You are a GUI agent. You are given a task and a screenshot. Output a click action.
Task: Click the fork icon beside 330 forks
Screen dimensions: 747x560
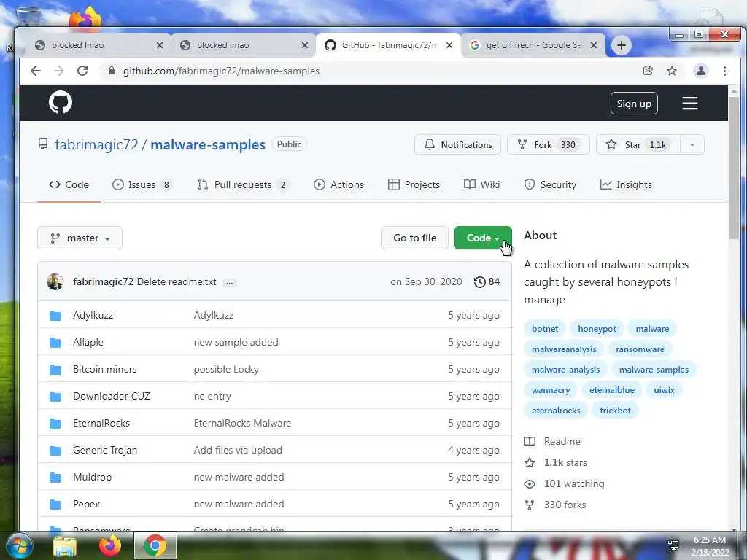tap(530, 505)
